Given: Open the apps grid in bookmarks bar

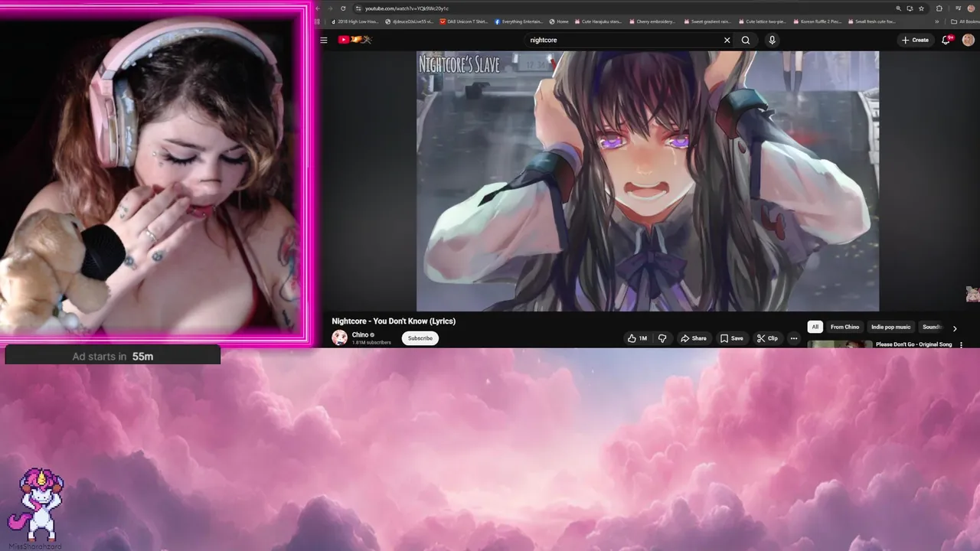Looking at the screenshot, I should (x=317, y=21).
